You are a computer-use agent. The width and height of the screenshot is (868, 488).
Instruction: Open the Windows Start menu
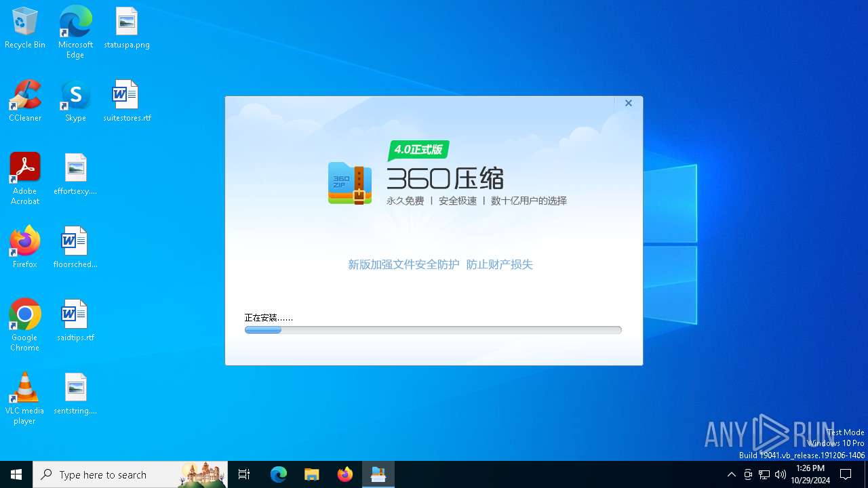point(16,474)
